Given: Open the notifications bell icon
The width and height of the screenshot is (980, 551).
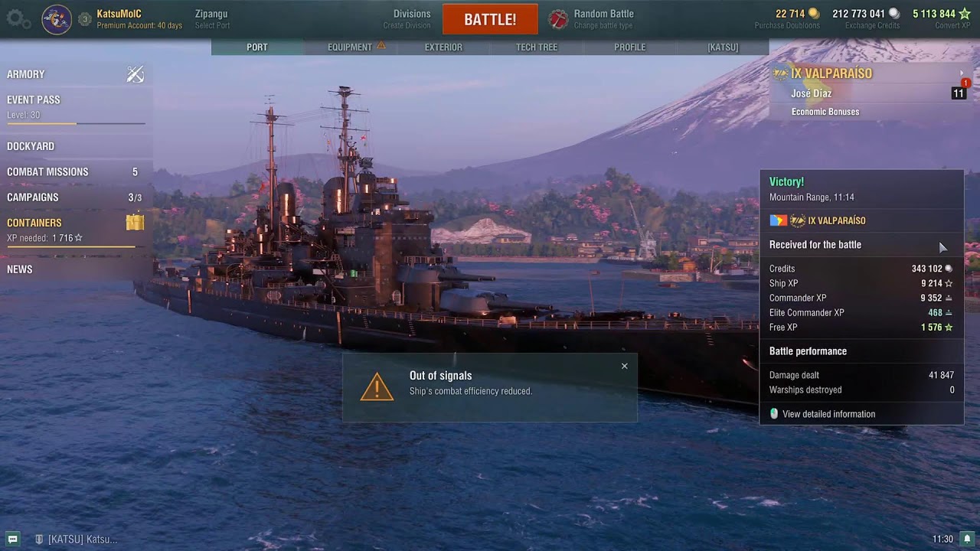Looking at the screenshot, I should pos(968,539).
